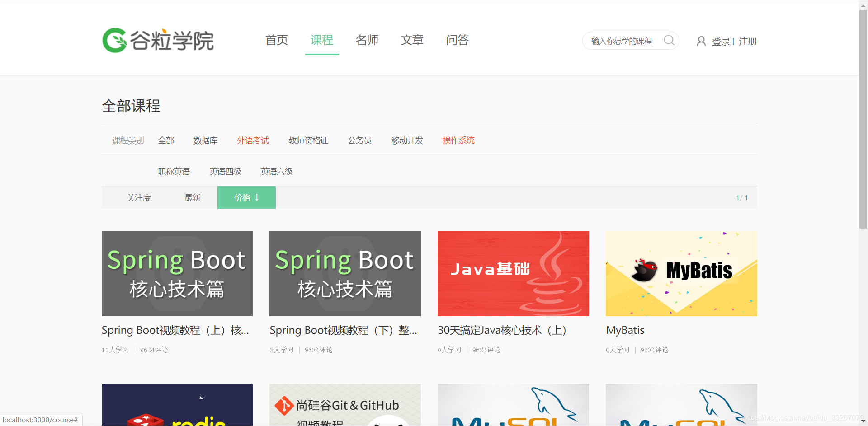868x426 pixels.
Task: Open the 问答 navigation item
Action: pyautogui.click(x=458, y=40)
